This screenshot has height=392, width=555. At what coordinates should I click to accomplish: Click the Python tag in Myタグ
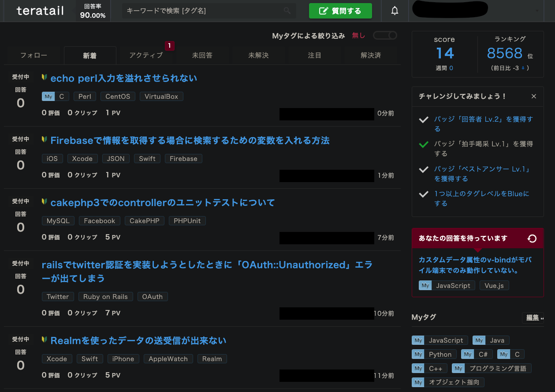tap(434, 355)
